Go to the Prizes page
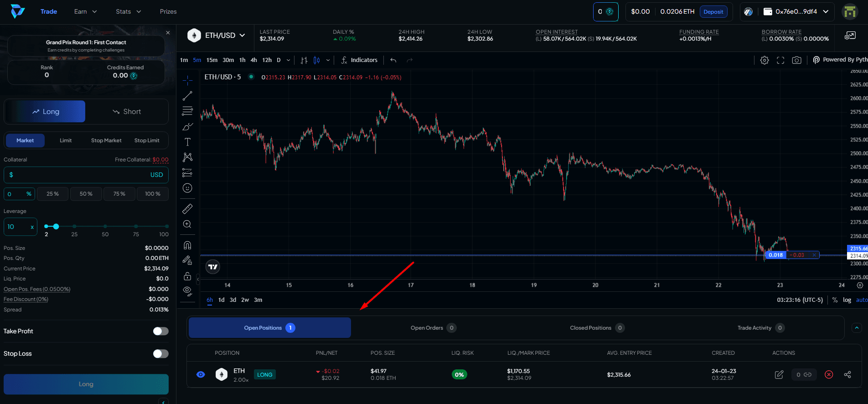The image size is (868, 404). [168, 11]
